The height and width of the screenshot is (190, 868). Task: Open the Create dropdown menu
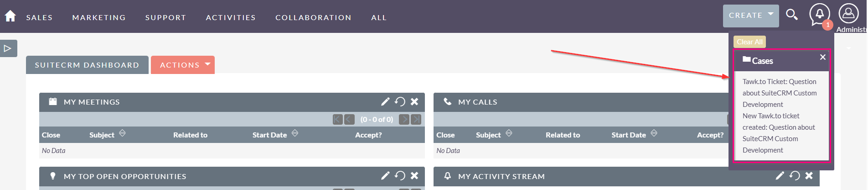click(750, 16)
